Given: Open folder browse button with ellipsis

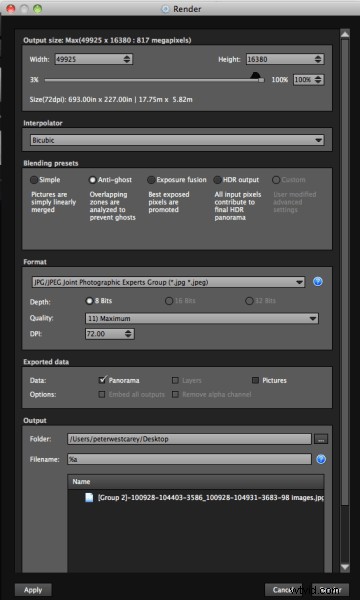Looking at the screenshot, I should 321,439.
